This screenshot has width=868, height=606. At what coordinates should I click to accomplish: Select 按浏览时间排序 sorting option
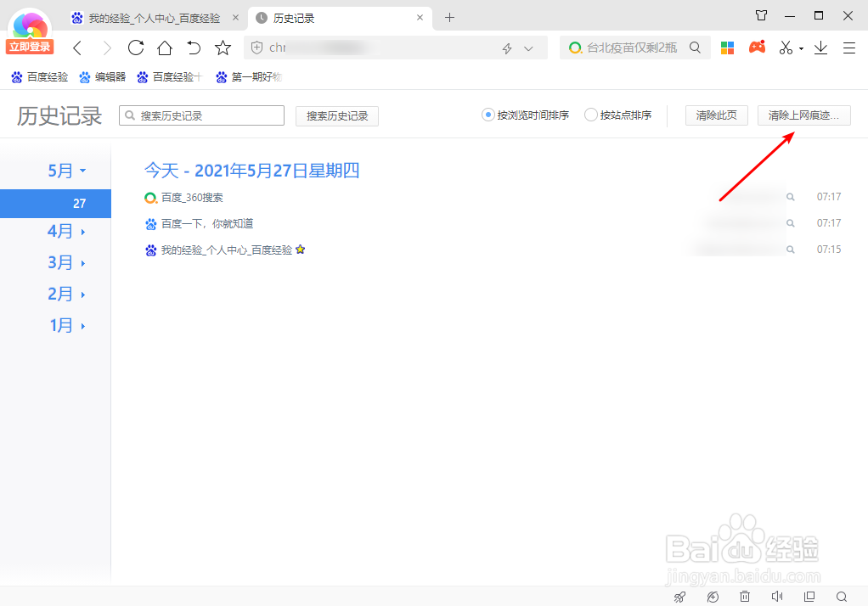pyautogui.click(x=488, y=115)
